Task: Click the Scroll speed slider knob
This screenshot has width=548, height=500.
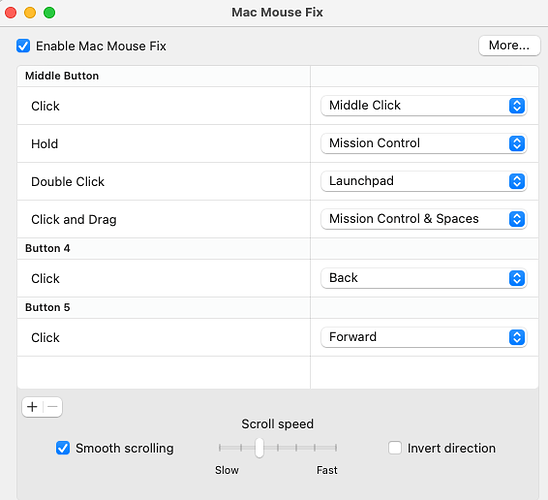Action: pos(259,448)
